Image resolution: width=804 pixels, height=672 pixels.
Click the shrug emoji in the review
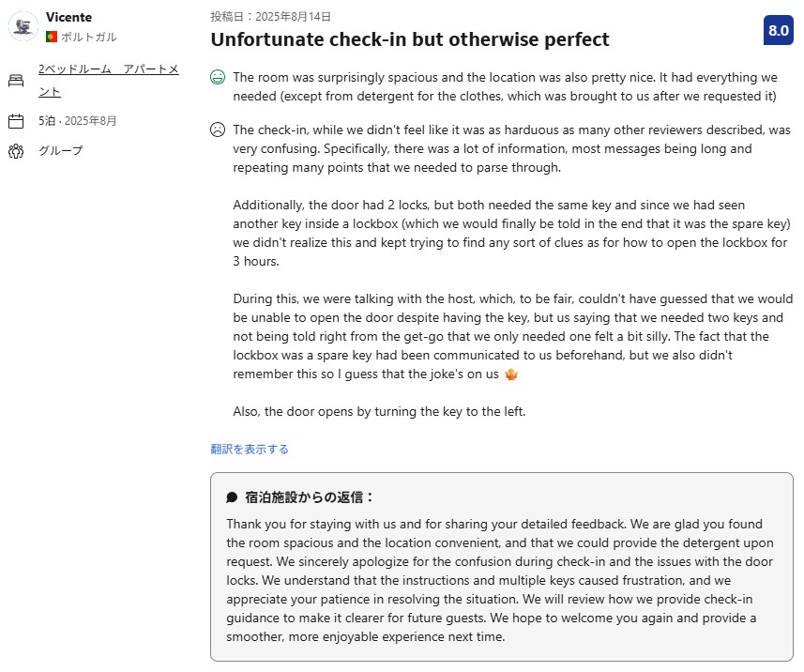click(510, 374)
